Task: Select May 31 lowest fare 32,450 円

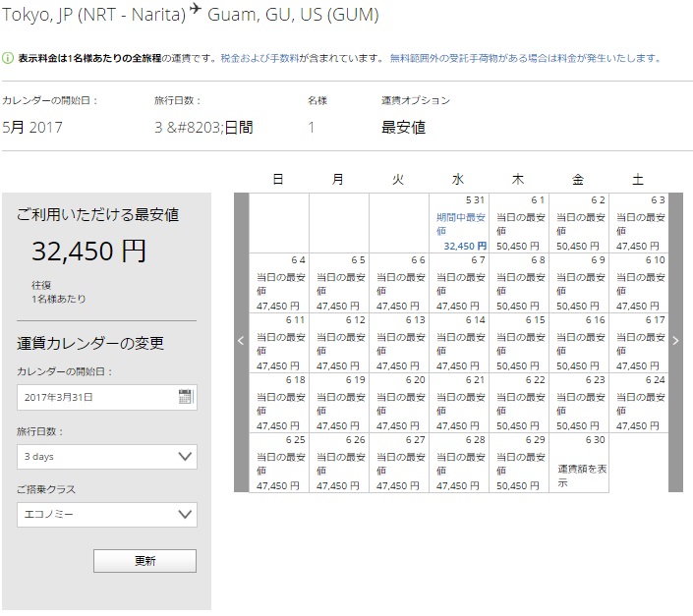Action: tap(459, 224)
